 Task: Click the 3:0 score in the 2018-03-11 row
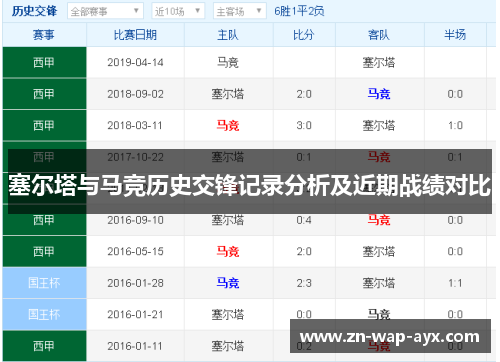(x=304, y=125)
